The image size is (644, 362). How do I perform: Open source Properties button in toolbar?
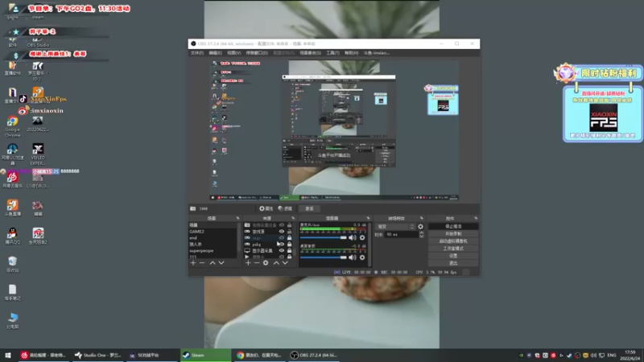point(266,208)
